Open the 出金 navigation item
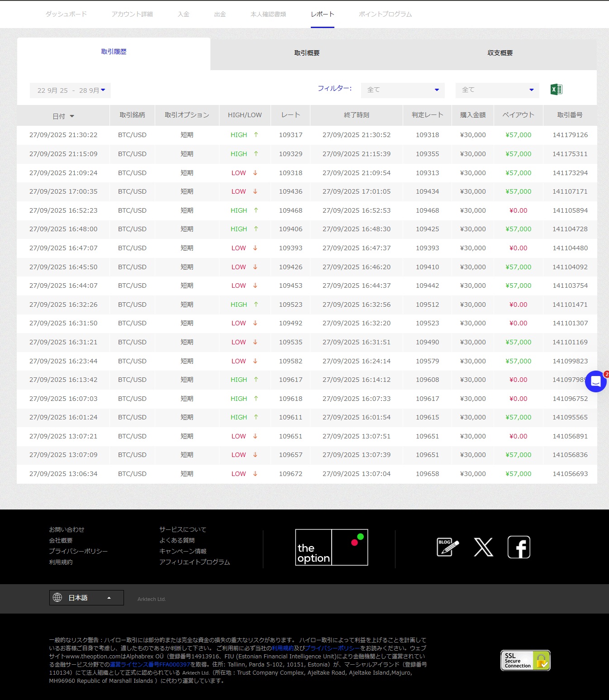This screenshot has width=609, height=700. click(x=220, y=14)
